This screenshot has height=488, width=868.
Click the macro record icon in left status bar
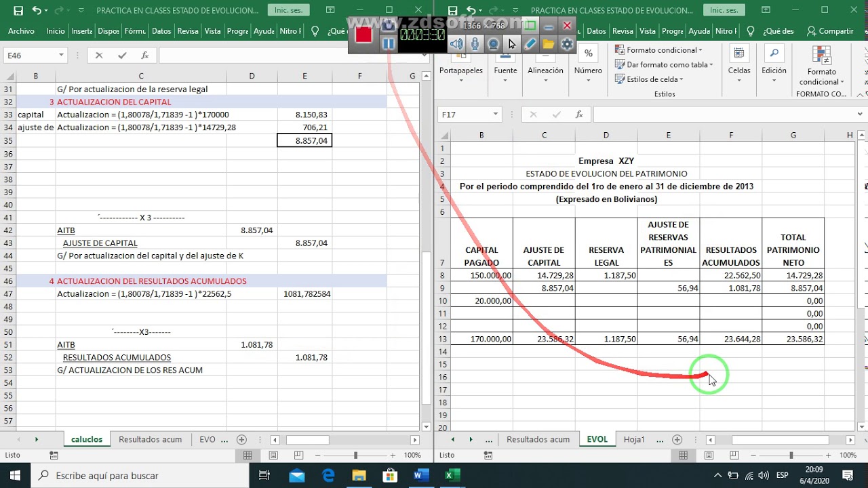[x=54, y=455]
